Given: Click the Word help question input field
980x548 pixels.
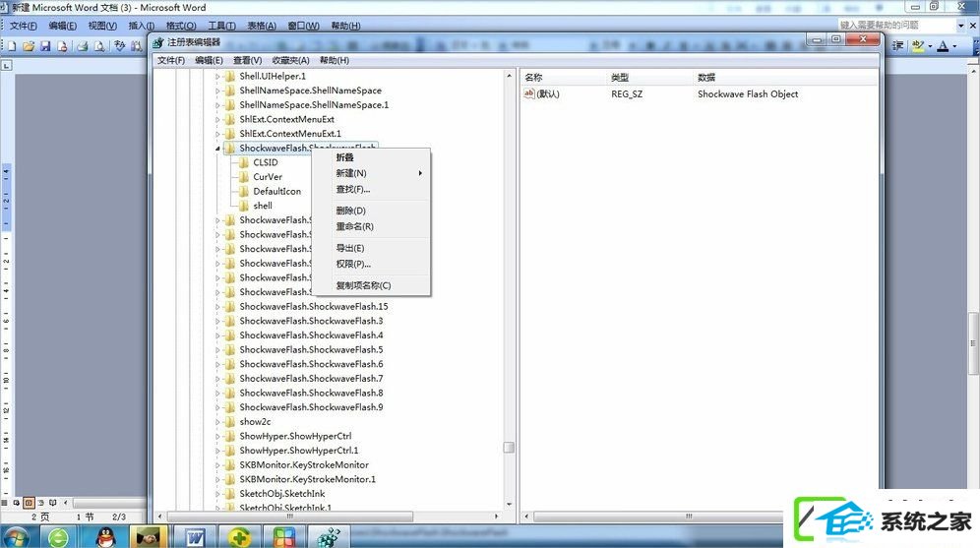Looking at the screenshot, I should pos(897,25).
